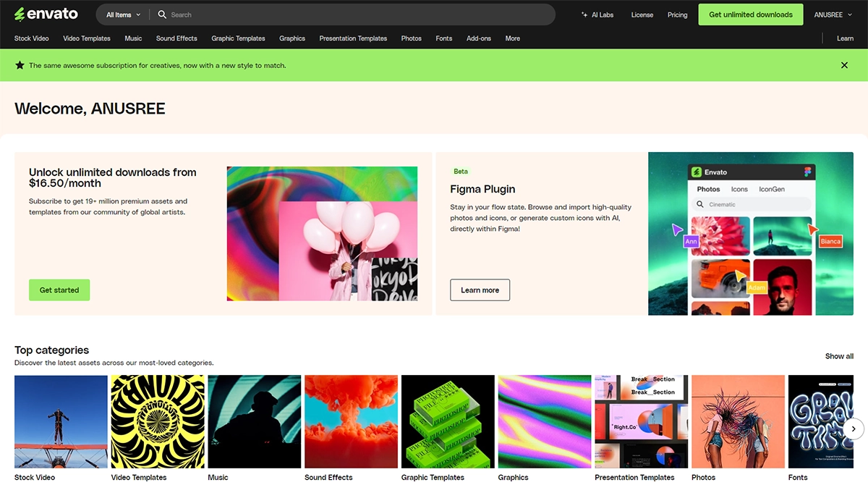Open AI Labs via the sparkle icon
This screenshot has height=485, width=868.
pos(583,14)
